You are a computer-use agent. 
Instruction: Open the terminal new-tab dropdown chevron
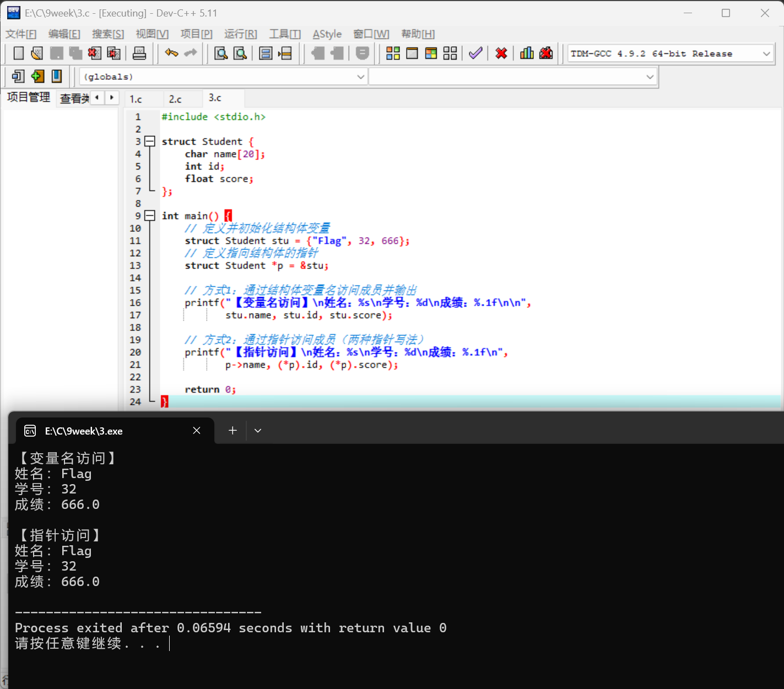click(258, 431)
